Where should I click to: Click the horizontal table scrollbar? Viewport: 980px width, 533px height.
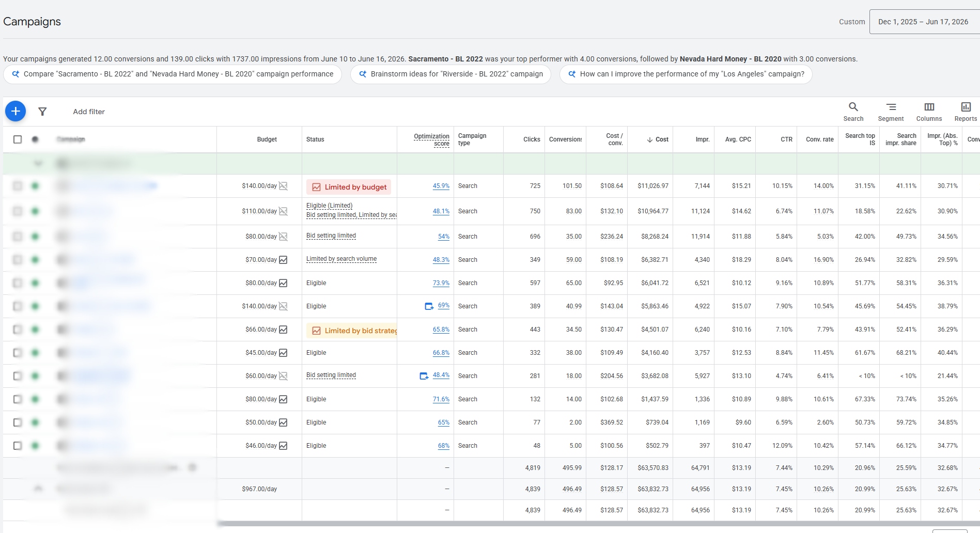[x=598, y=523]
